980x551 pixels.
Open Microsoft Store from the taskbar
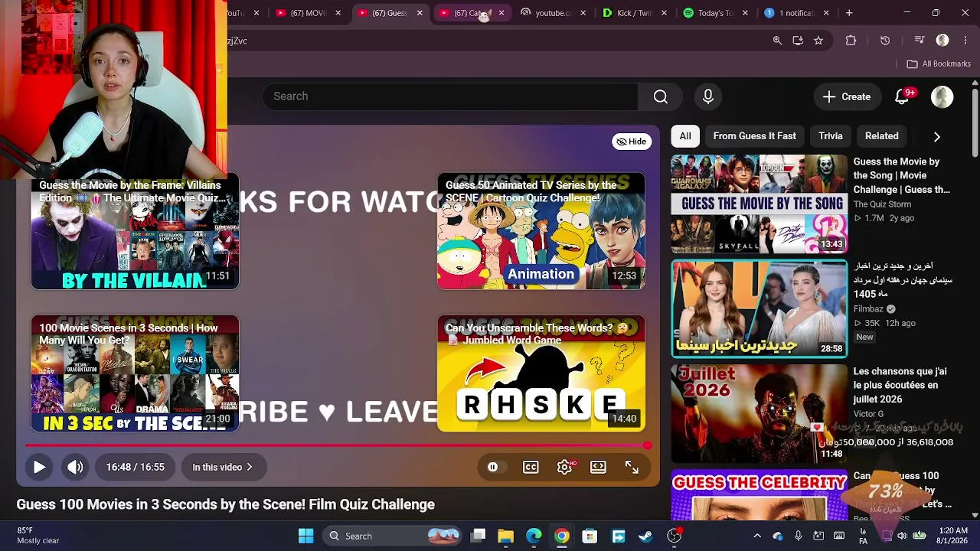click(x=590, y=536)
